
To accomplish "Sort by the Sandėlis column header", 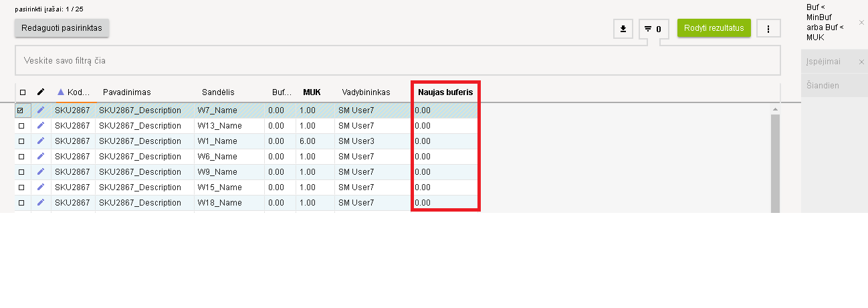I will 218,92.
